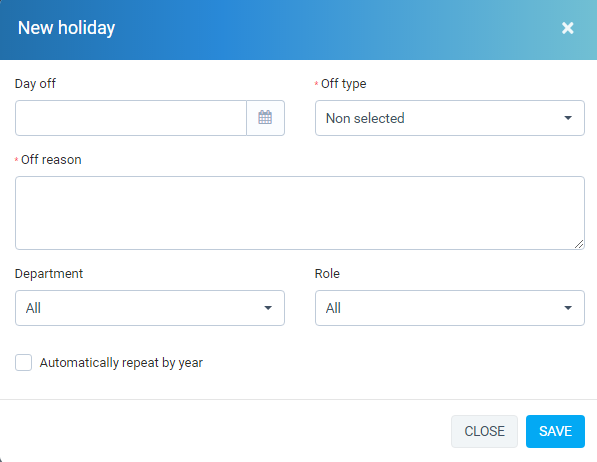
Task: Click the 'New holiday' dialog title
Action: pos(66,28)
